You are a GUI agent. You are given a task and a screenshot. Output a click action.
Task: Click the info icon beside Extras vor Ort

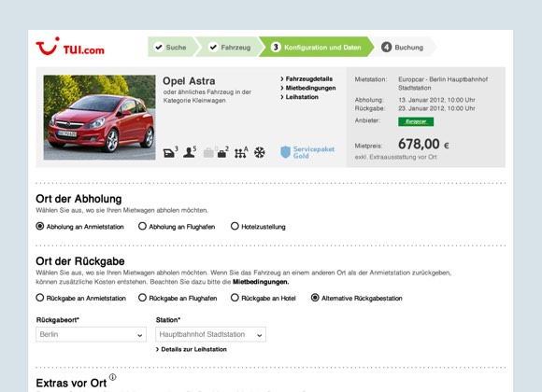pos(113,377)
